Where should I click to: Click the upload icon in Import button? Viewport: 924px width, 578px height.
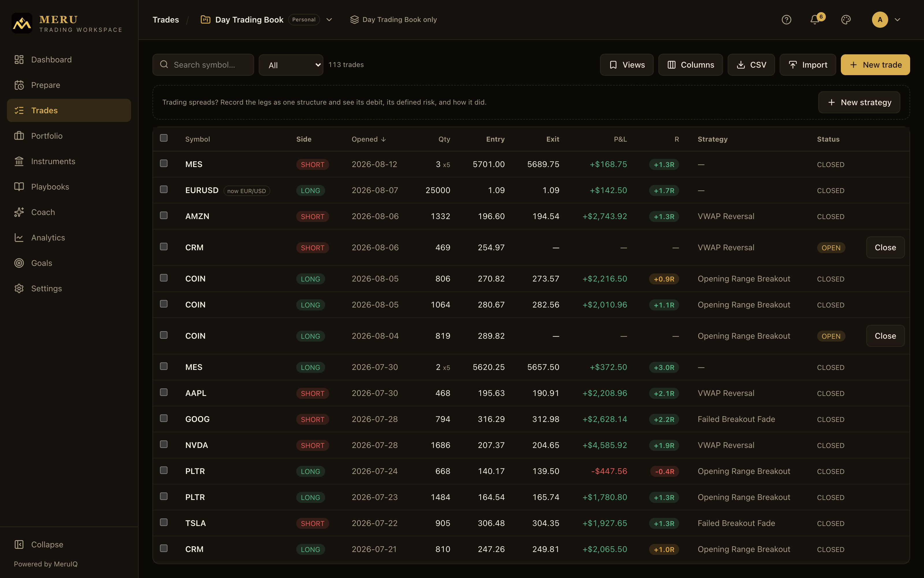793,65
